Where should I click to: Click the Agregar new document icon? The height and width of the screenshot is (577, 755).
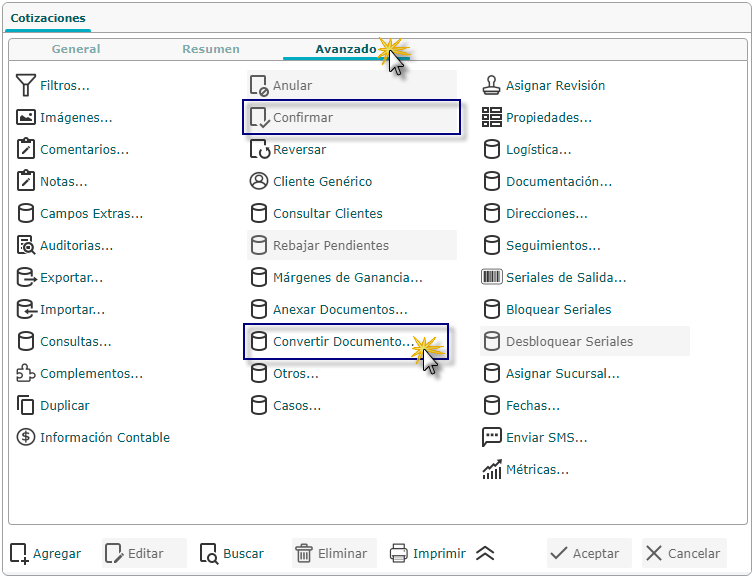click(x=19, y=553)
